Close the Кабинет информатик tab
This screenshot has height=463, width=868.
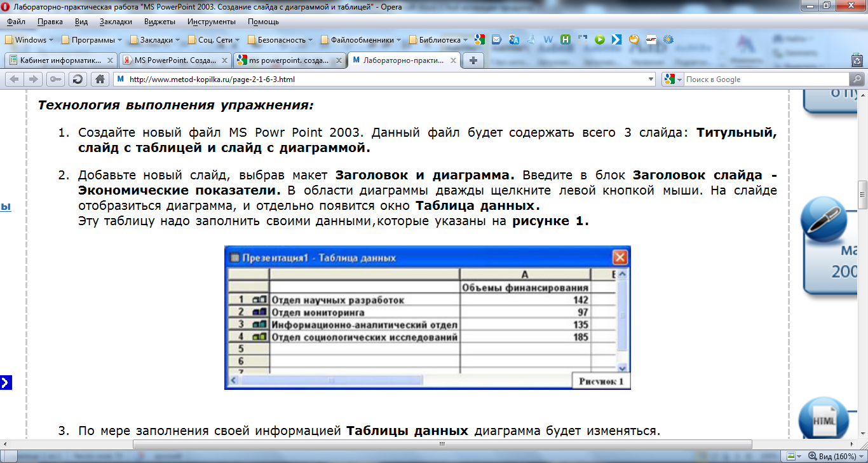[x=110, y=60]
